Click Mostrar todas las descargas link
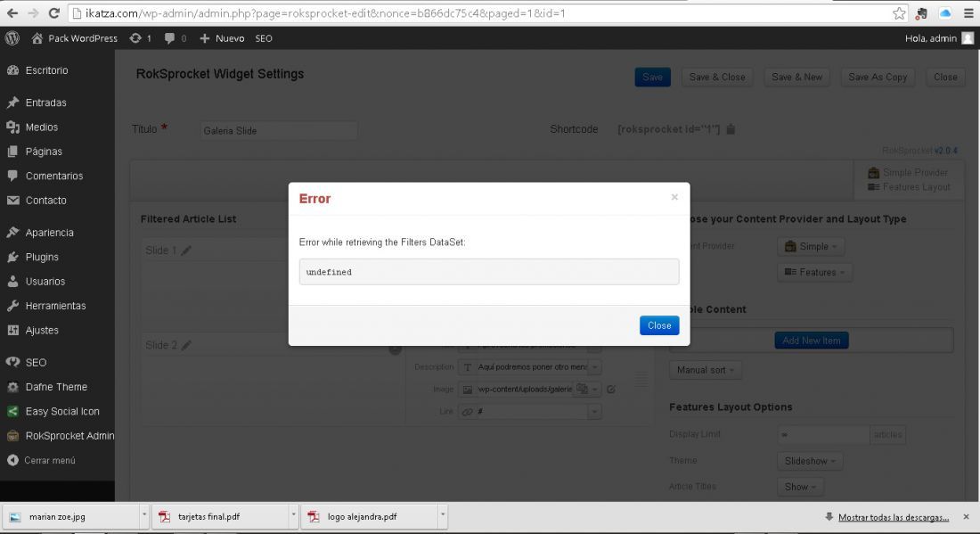 893,517
